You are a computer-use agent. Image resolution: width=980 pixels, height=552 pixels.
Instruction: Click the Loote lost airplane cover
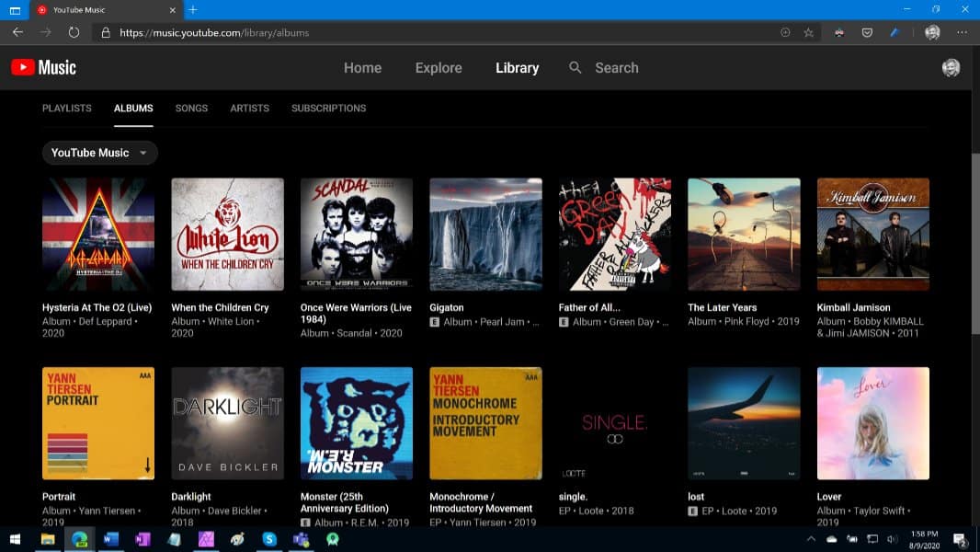pos(744,423)
